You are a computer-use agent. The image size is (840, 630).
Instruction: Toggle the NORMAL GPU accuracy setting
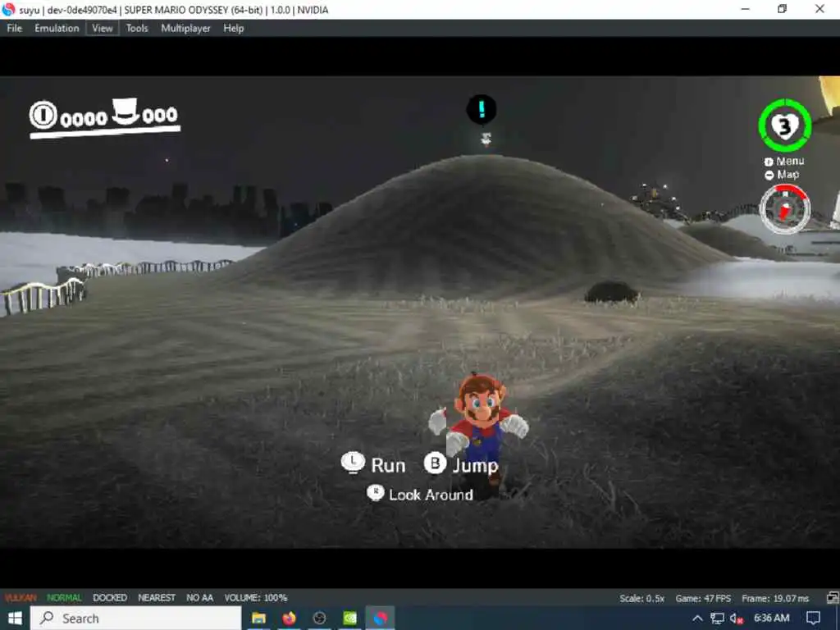(x=64, y=597)
